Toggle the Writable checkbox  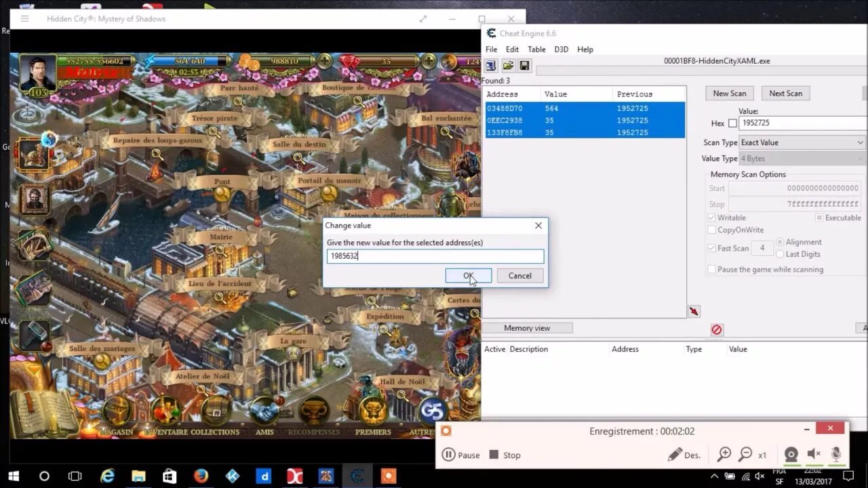point(711,218)
